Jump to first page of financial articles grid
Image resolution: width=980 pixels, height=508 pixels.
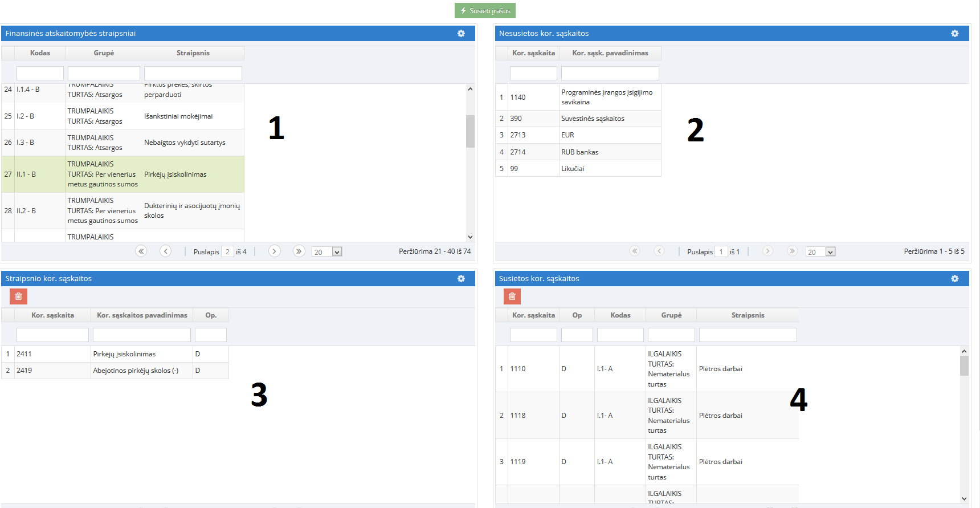pyautogui.click(x=141, y=251)
